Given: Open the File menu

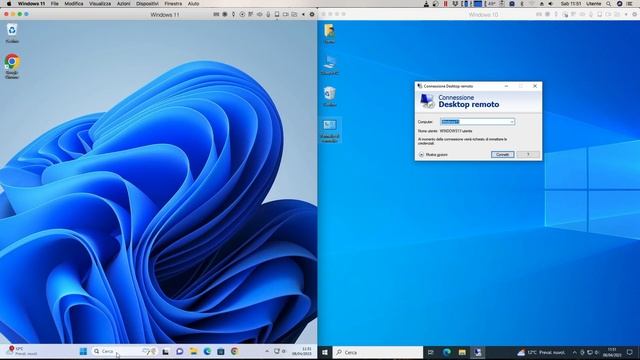Looking at the screenshot, I should tap(55, 4).
